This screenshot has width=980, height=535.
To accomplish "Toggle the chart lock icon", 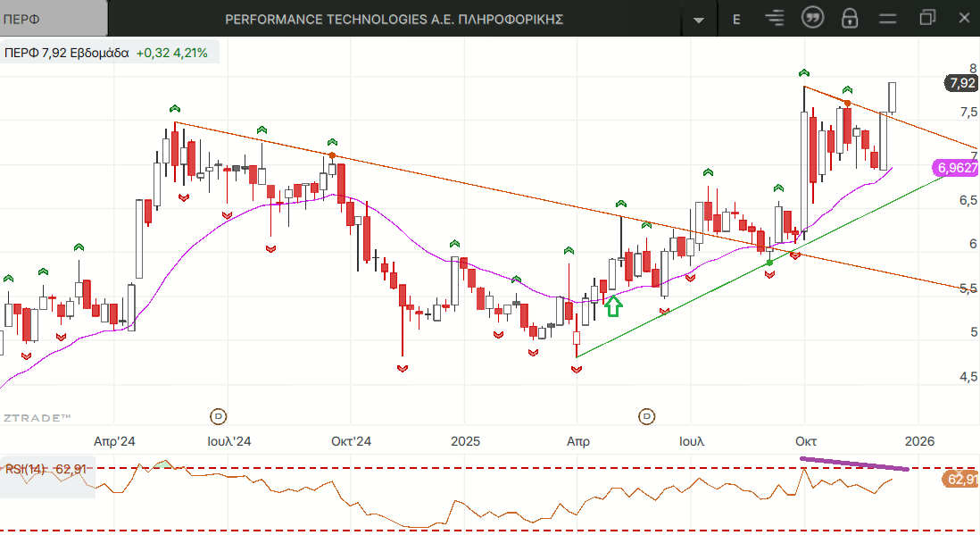I will pyautogui.click(x=850, y=18).
